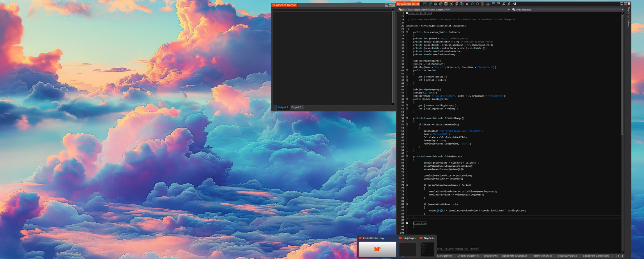Click the 'Properties' collapsed region text

pyautogui.click(x=420, y=223)
